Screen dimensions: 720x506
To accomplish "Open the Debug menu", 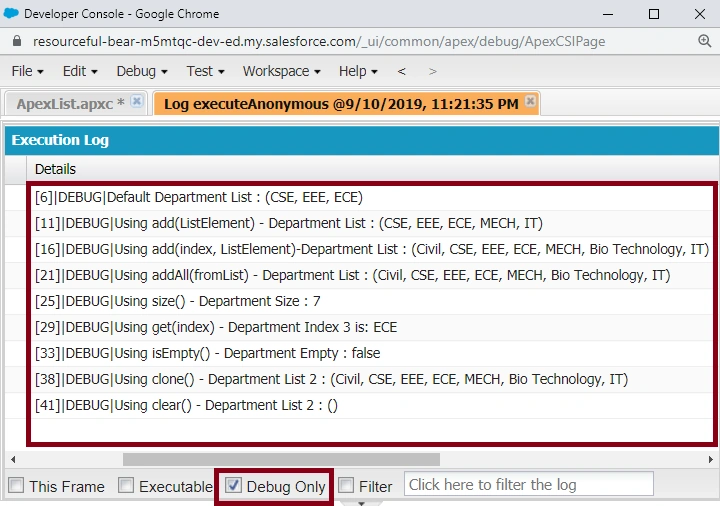I will click(141, 71).
